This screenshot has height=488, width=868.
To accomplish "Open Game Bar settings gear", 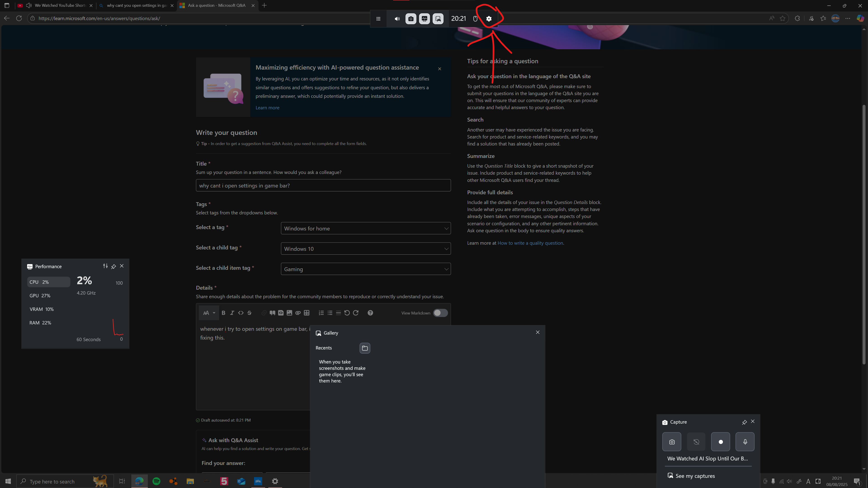I will pos(489,19).
